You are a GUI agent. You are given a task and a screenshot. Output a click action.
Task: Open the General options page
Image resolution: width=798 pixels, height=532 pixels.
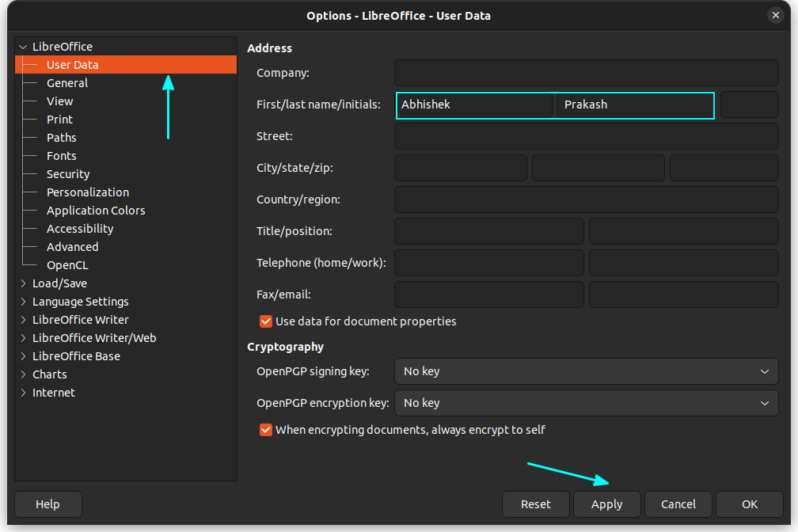coord(67,83)
